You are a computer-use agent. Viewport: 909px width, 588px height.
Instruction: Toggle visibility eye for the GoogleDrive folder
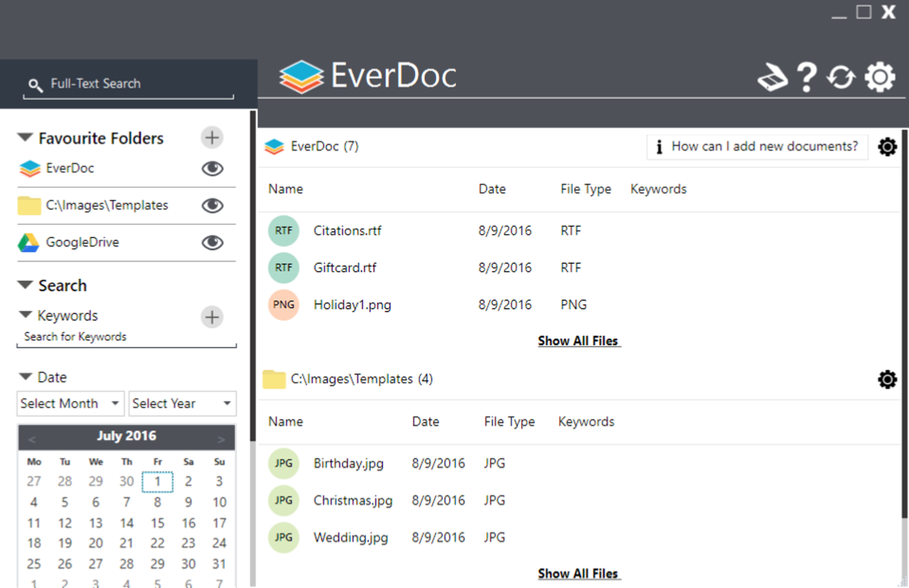click(212, 242)
